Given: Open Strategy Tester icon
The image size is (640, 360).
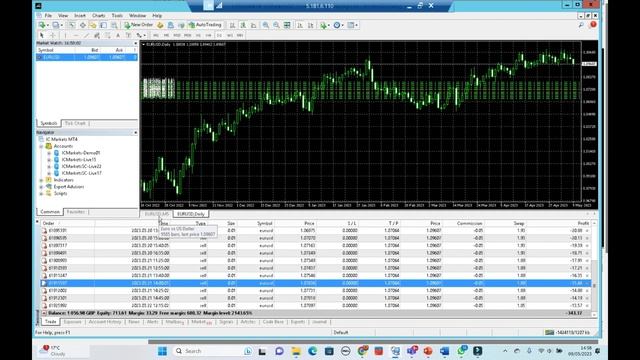Looking at the screenshot, I should pyautogui.click(x=114, y=25).
